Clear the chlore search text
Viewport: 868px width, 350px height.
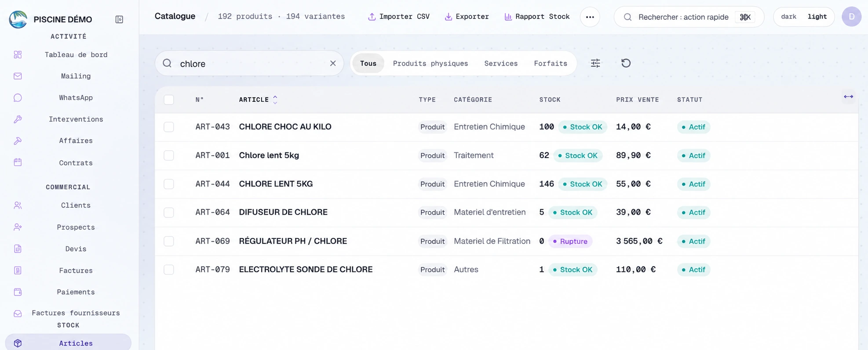pyautogui.click(x=333, y=63)
